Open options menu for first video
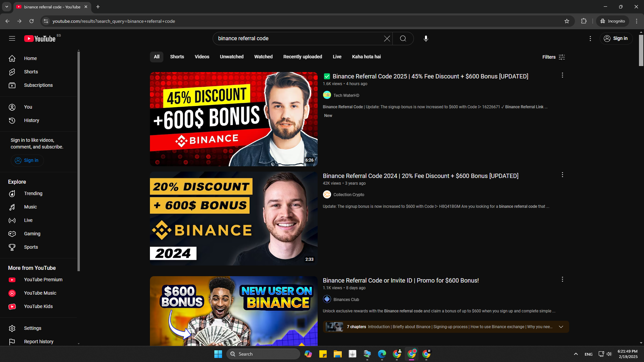 click(562, 75)
